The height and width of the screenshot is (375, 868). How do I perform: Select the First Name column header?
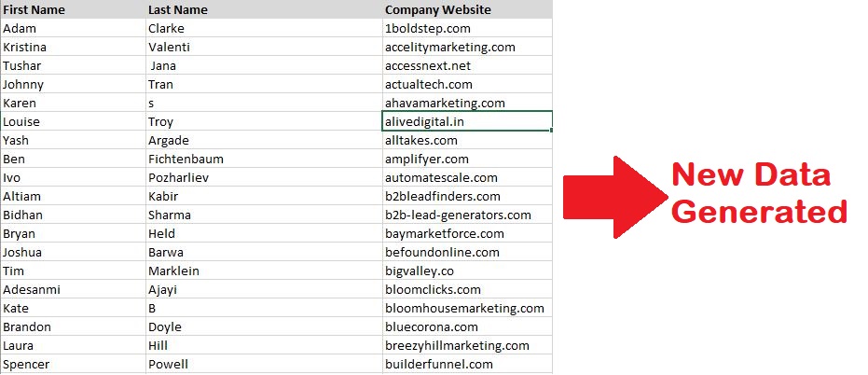(x=73, y=9)
